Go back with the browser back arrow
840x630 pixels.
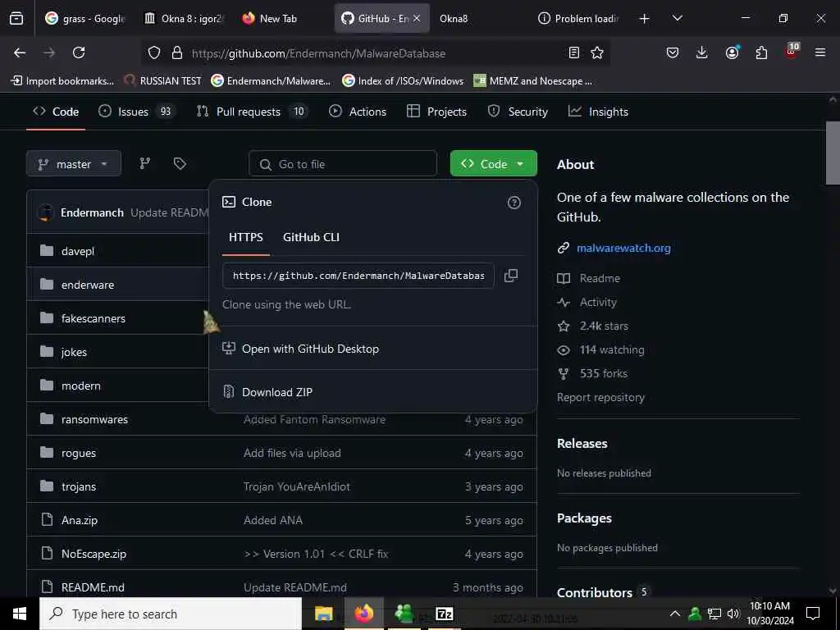20,52
